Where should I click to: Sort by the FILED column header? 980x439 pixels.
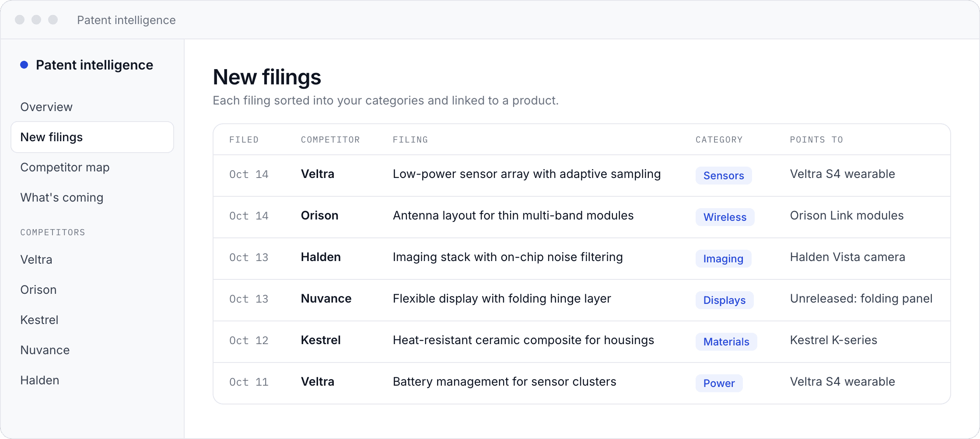244,140
